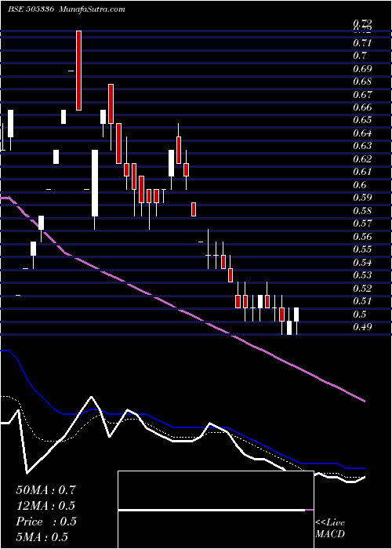
Task: Select the 0.63 price axis label
Action: tap(362, 146)
